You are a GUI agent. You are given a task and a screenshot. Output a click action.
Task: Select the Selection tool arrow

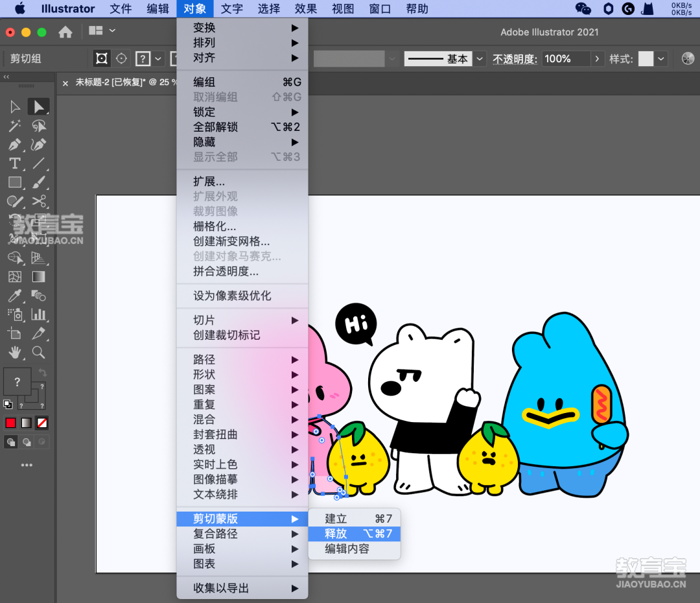pos(15,107)
